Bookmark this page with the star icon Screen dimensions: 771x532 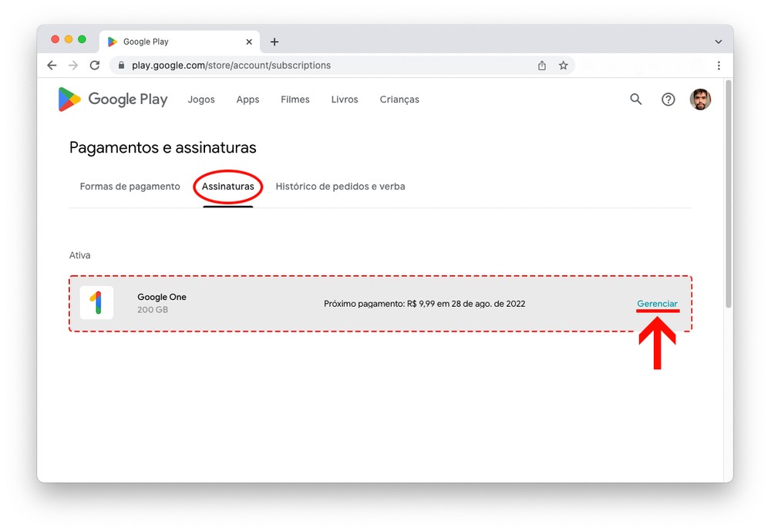pos(564,66)
